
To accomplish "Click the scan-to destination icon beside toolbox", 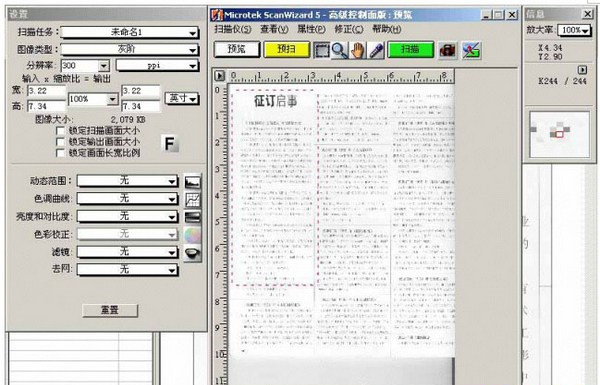I will click(x=471, y=50).
